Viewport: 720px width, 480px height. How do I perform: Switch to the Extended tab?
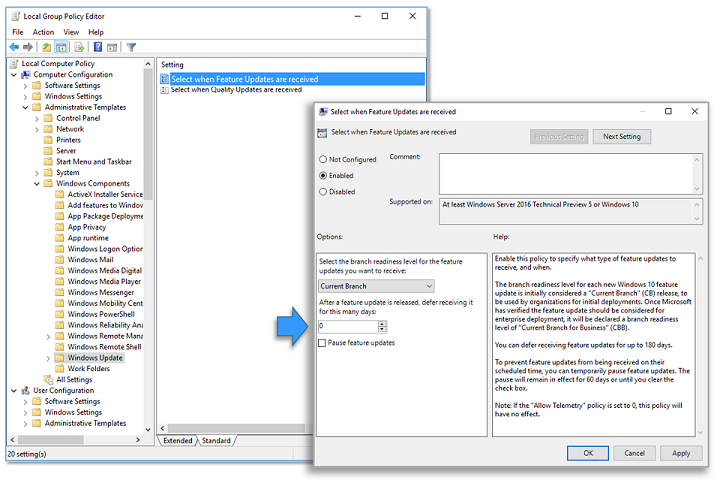tap(178, 441)
